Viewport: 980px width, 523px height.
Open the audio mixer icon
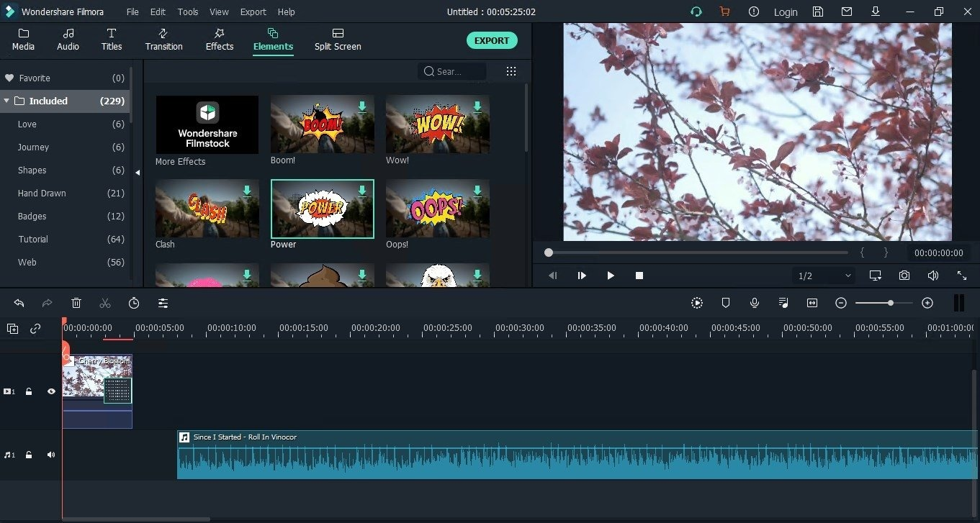(783, 303)
